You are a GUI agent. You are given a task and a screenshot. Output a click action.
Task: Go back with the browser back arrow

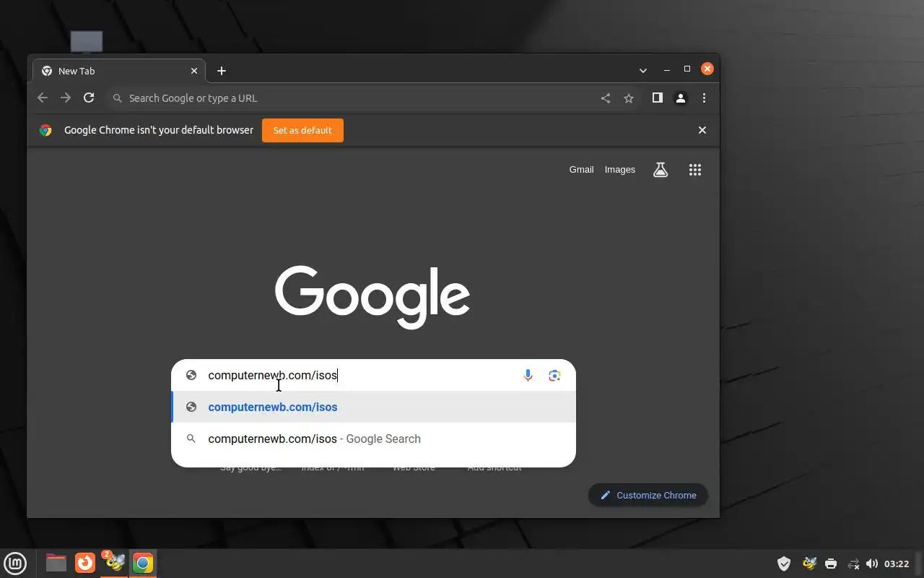pos(43,98)
